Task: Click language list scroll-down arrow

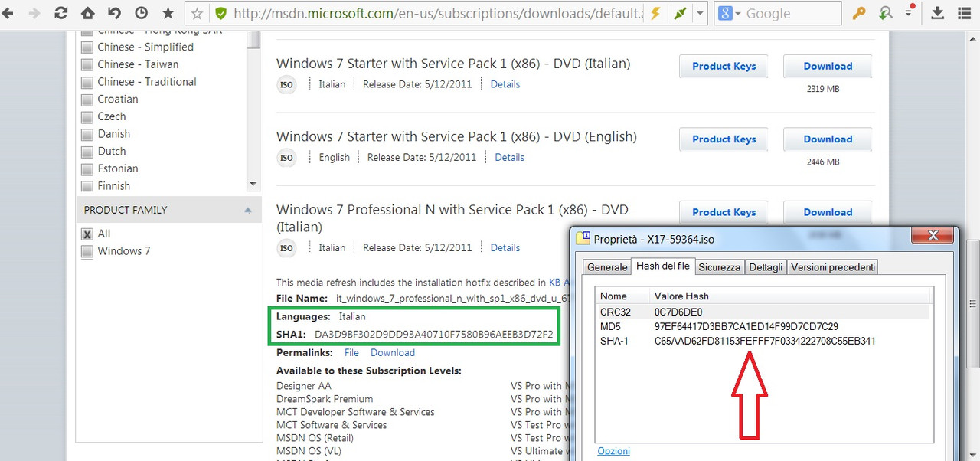Action: click(x=253, y=185)
